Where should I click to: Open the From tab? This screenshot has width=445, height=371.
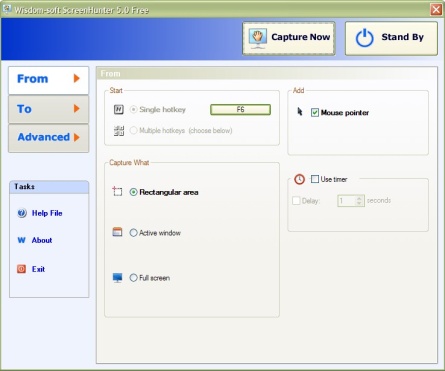point(49,80)
